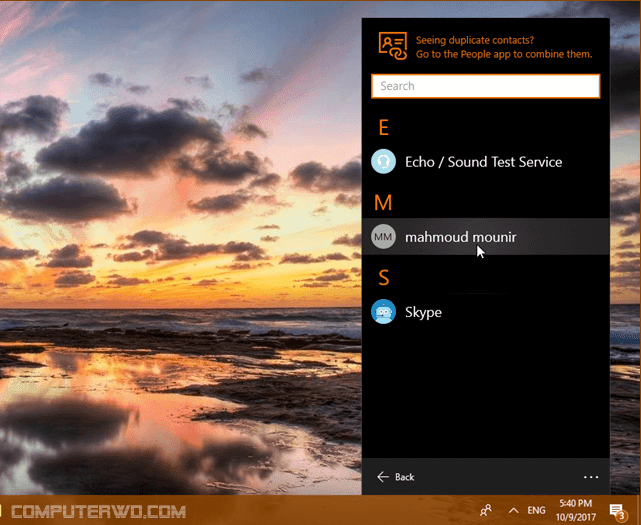
Task: Click the Skype bot avatar
Action: (x=383, y=312)
